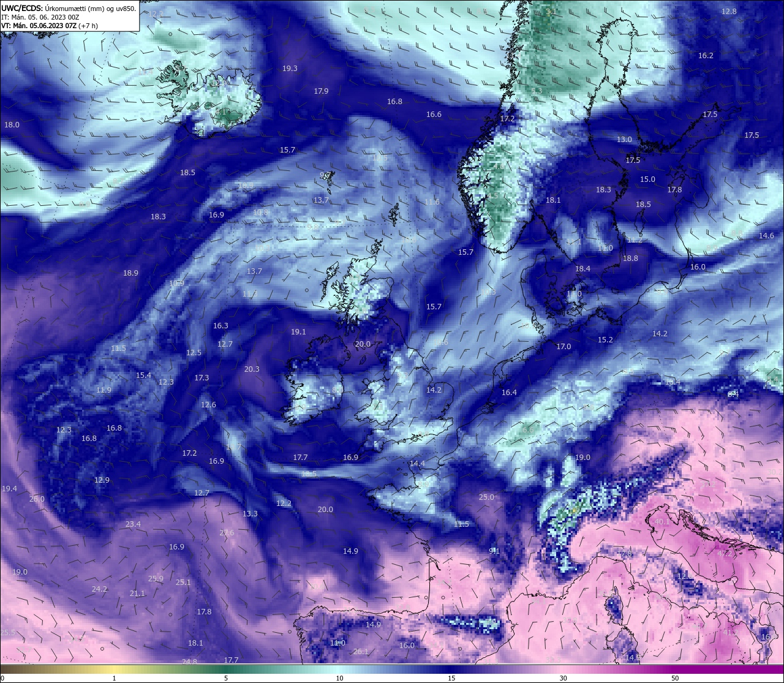Click the 19.1 value label
Viewport: 784px width, 683px height.
(x=298, y=332)
